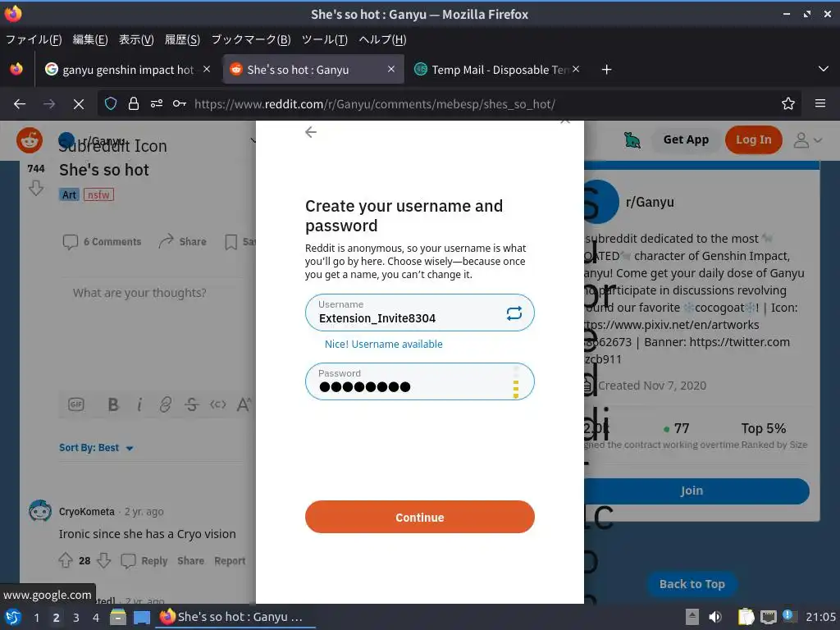
Task: Open the tracking protection shield icon
Action: pos(111,104)
